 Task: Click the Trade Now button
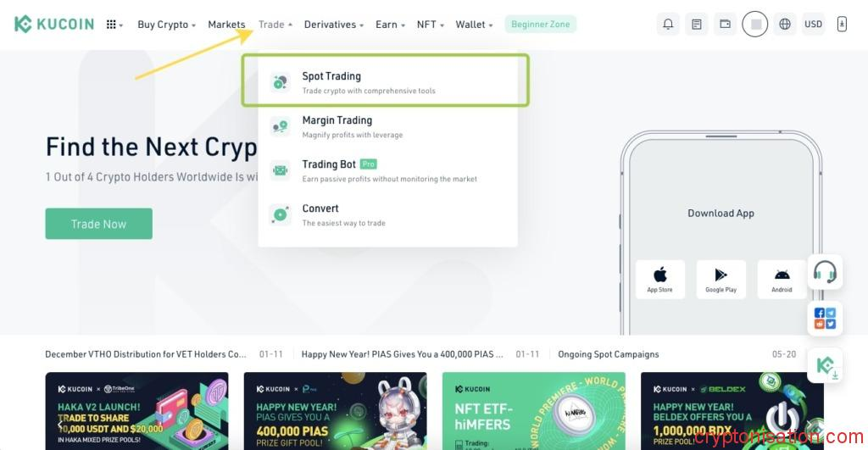(x=98, y=224)
